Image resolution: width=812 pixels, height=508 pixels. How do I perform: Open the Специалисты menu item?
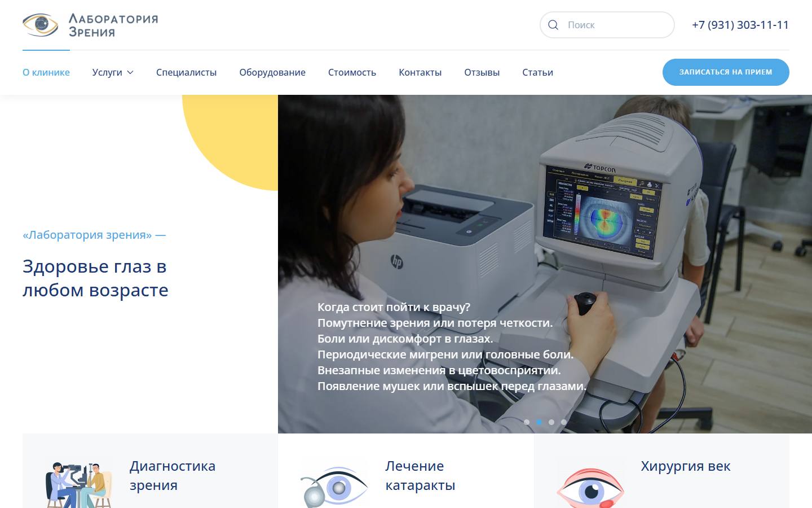pos(186,72)
